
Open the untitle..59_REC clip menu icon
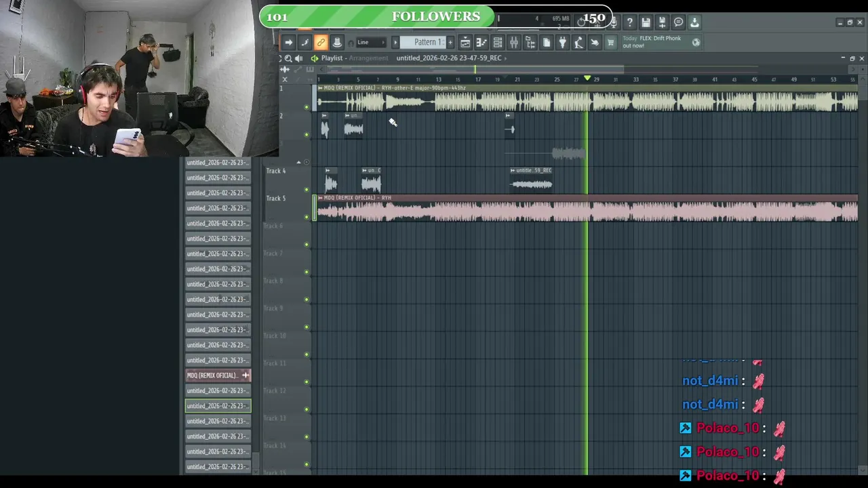[513, 170]
